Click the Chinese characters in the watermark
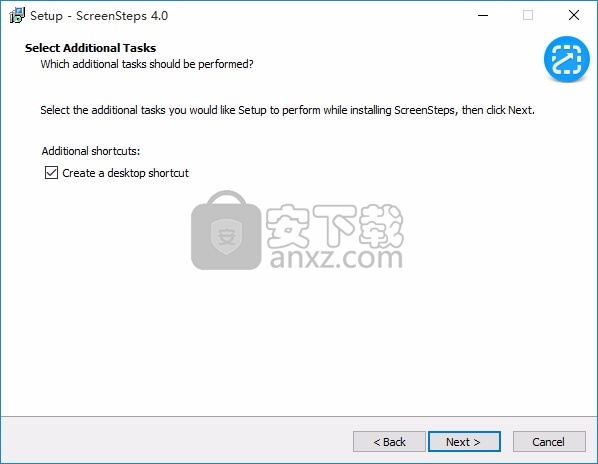598x464 pixels. click(334, 226)
